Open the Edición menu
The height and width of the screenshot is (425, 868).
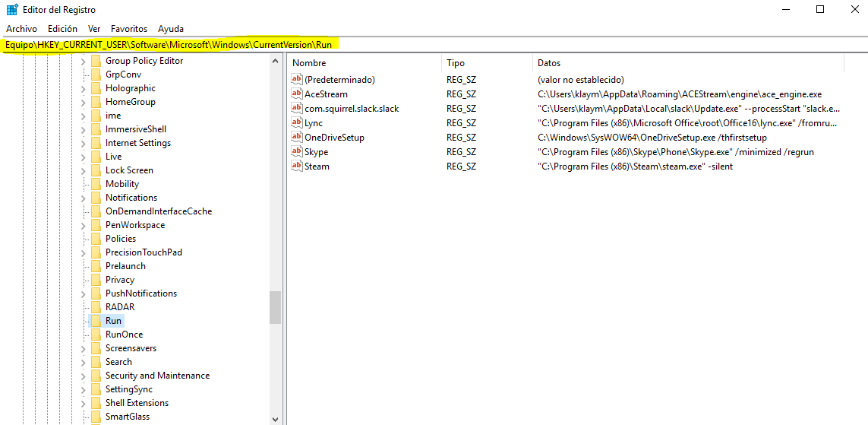point(62,29)
